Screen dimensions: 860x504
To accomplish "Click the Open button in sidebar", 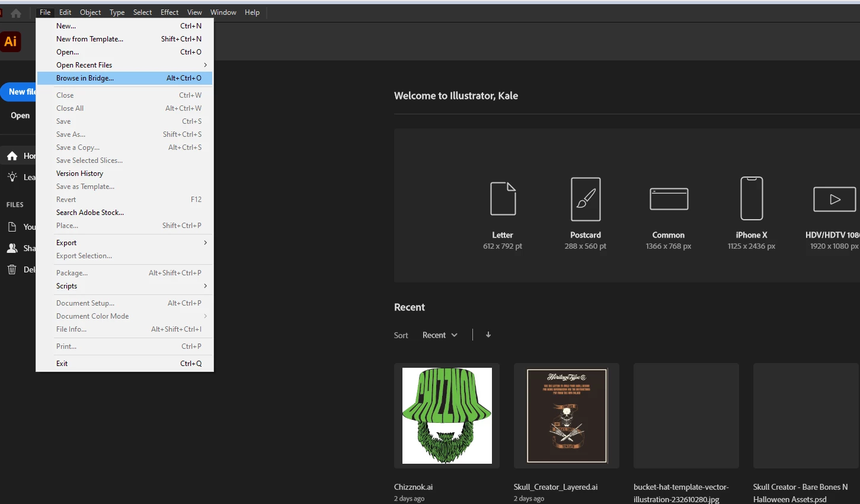I will (x=20, y=115).
